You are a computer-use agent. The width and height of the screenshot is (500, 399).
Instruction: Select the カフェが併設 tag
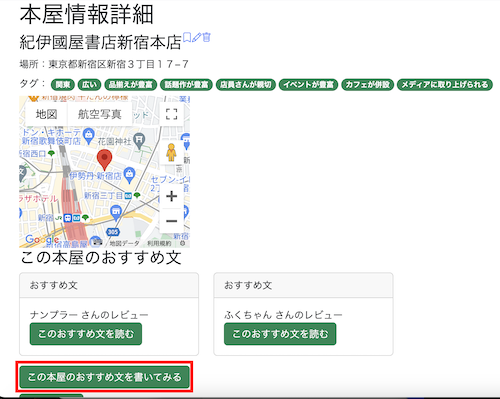click(367, 85)
